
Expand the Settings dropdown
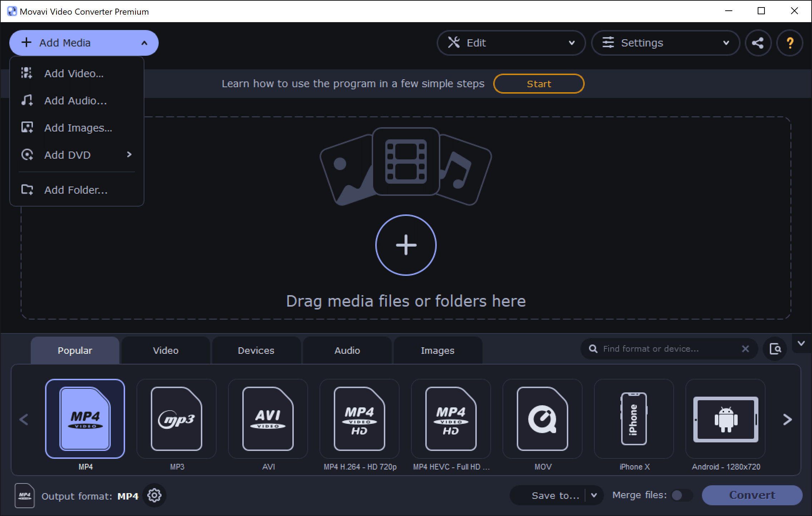click(726, 43)
